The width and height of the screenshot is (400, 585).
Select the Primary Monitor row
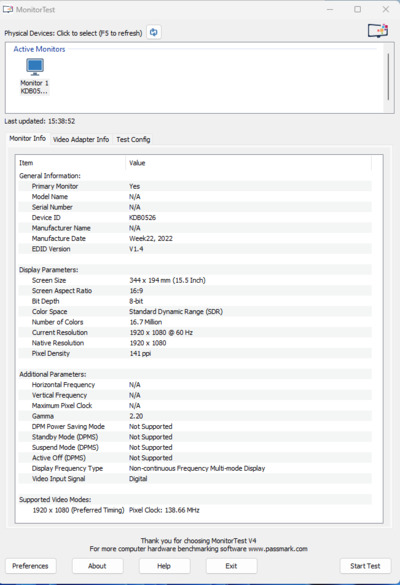click(195, 186)
